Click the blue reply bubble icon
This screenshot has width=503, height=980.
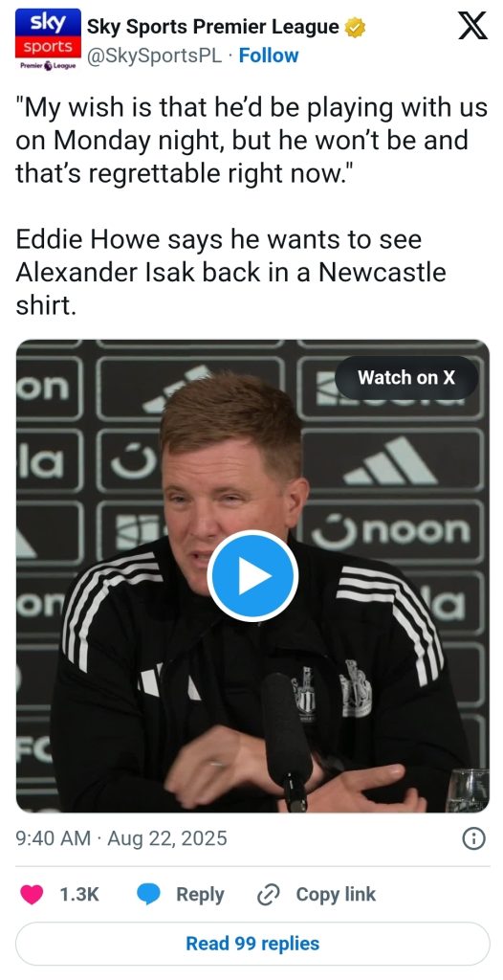[x=148, y=895]
